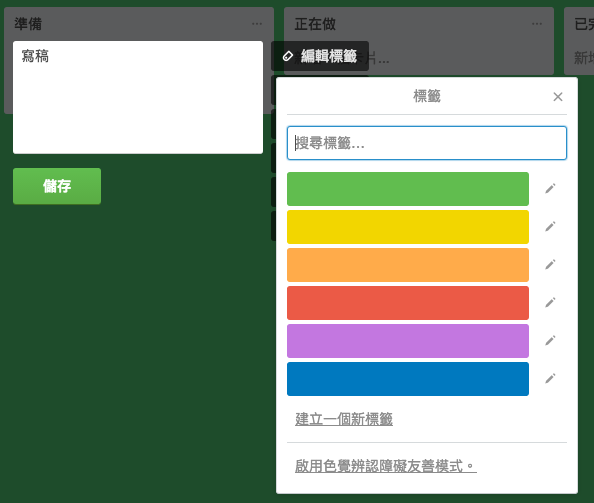594x503 pixels.
Task: Edit the yellow label with pencil icon
Action: [550, 227]
